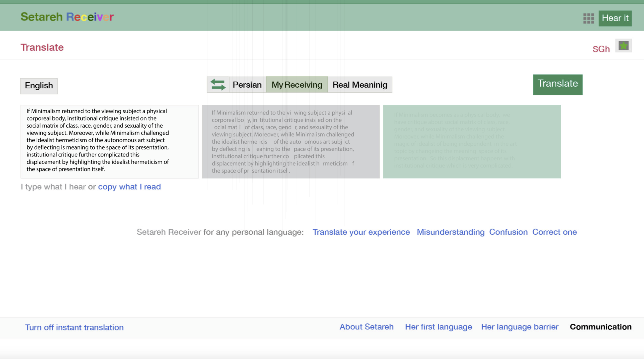Open the About Setareh footer link

click(x=366, y=327)
